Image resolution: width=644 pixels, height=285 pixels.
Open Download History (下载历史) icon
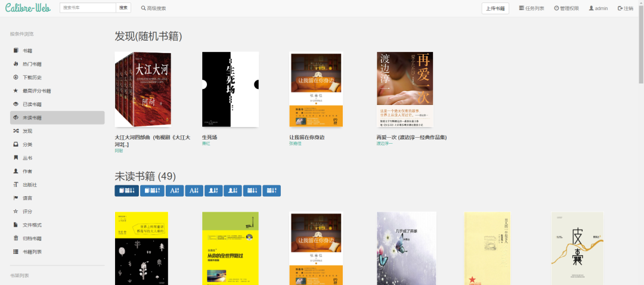[x=16, y=77]
